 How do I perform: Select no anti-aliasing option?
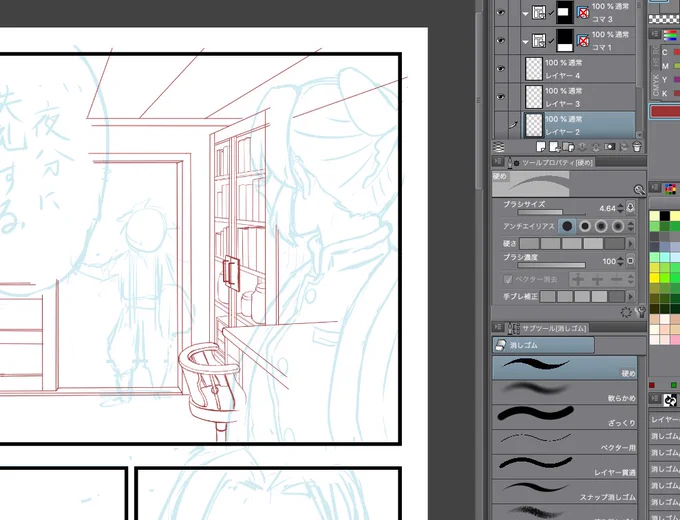567,226
